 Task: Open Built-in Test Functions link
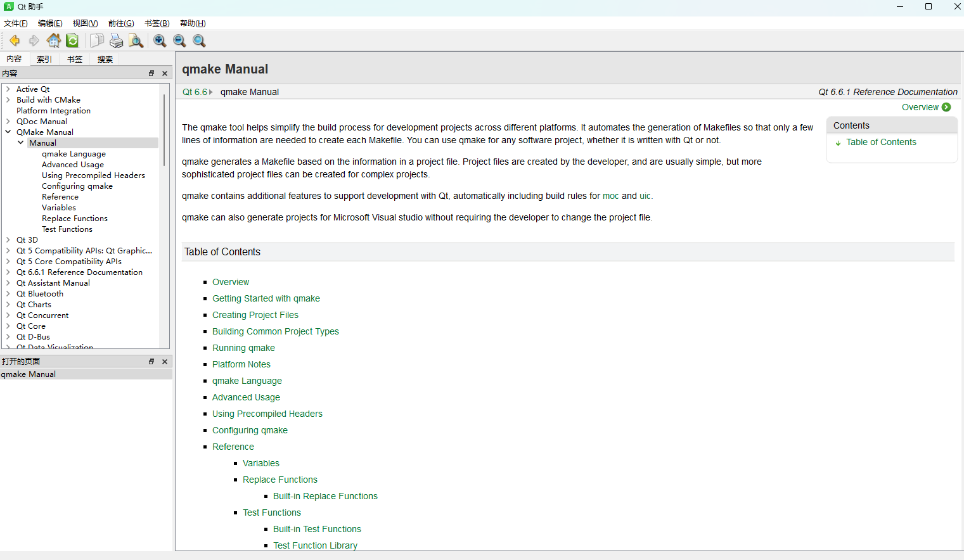(317, 529)
